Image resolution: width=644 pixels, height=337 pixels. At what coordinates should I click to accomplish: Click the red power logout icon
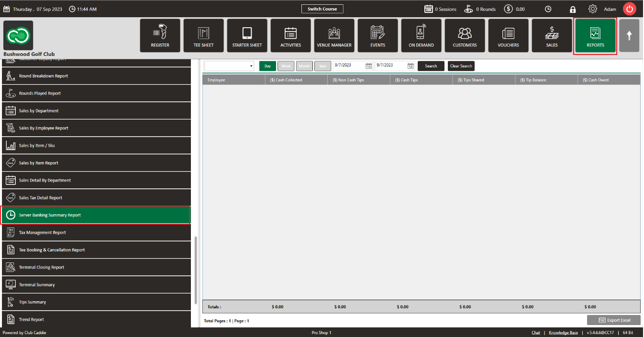point(629,9)
